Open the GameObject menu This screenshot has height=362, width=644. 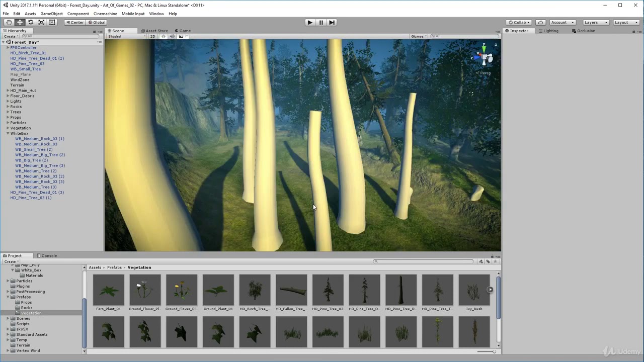51,14
